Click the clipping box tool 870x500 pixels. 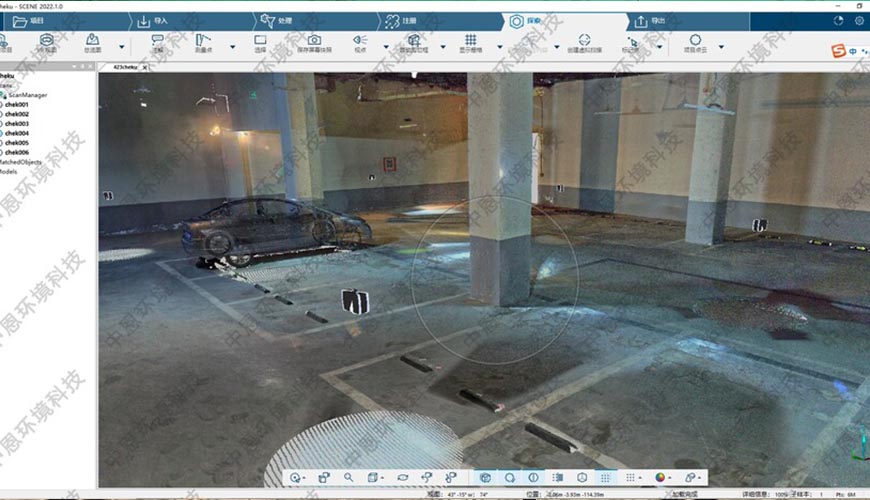coord(414,43)
